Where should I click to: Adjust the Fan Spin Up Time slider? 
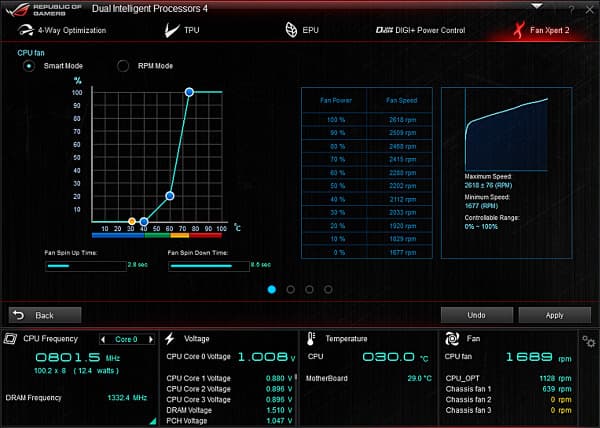tap(86, 266)
